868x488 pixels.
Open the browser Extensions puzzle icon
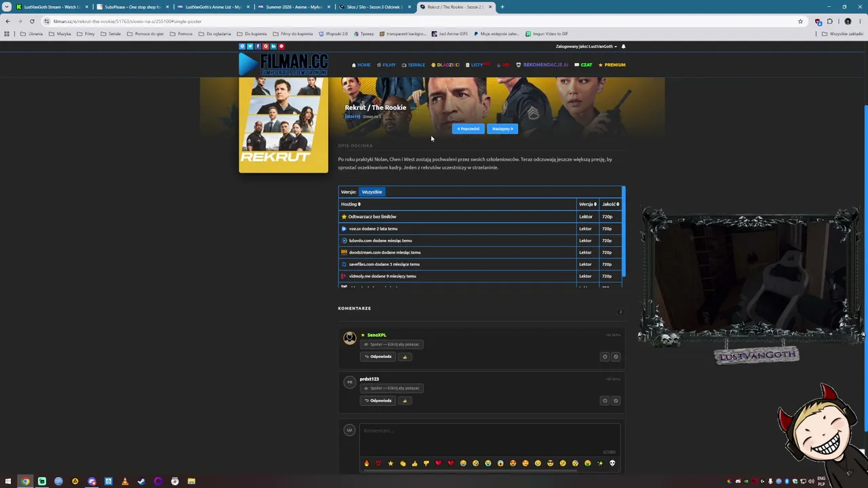829,21
